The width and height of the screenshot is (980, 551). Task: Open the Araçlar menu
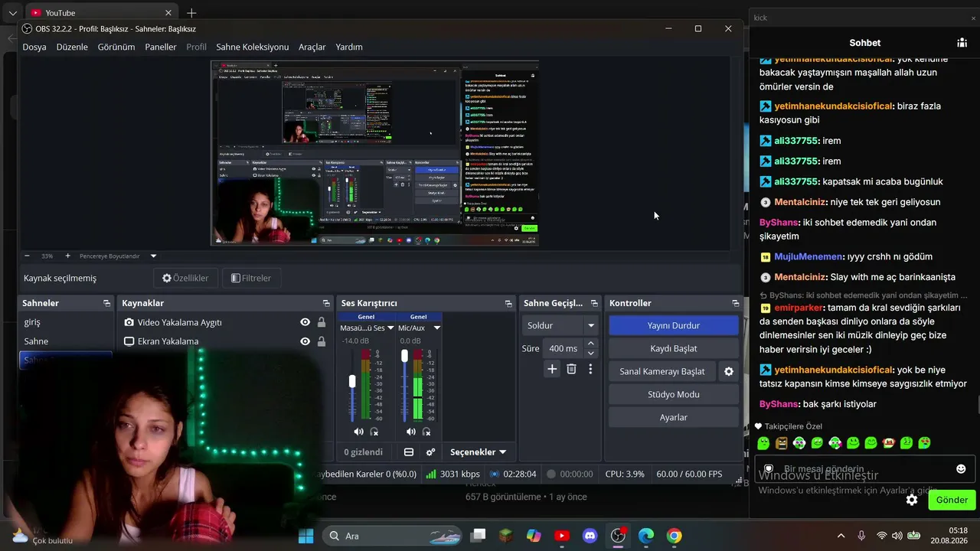point(312,47)
